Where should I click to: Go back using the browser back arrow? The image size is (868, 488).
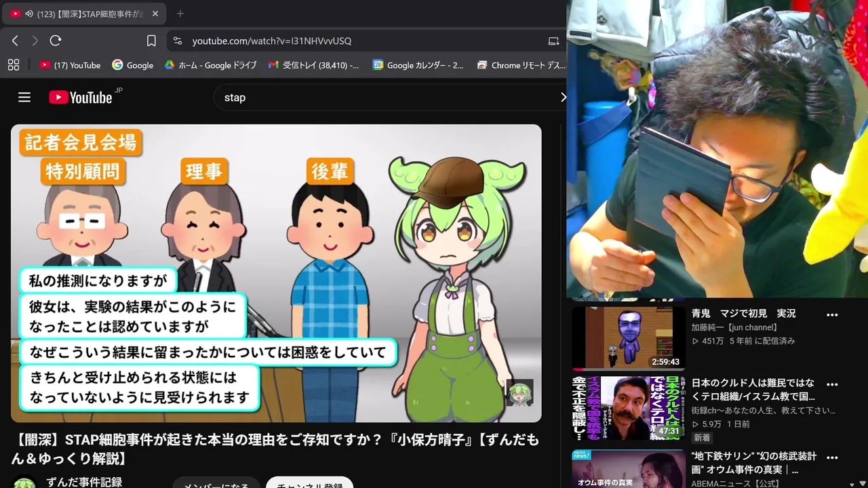click(15, 41)
